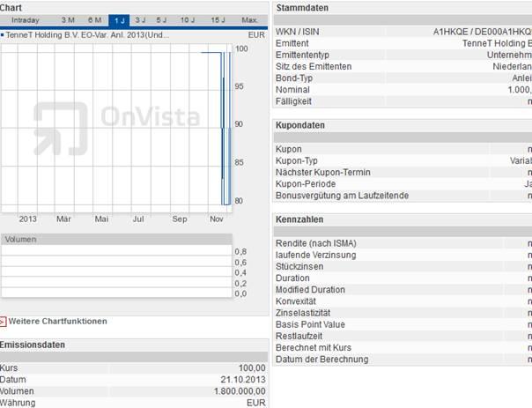Click the price spike line in chart

(223, 129)
